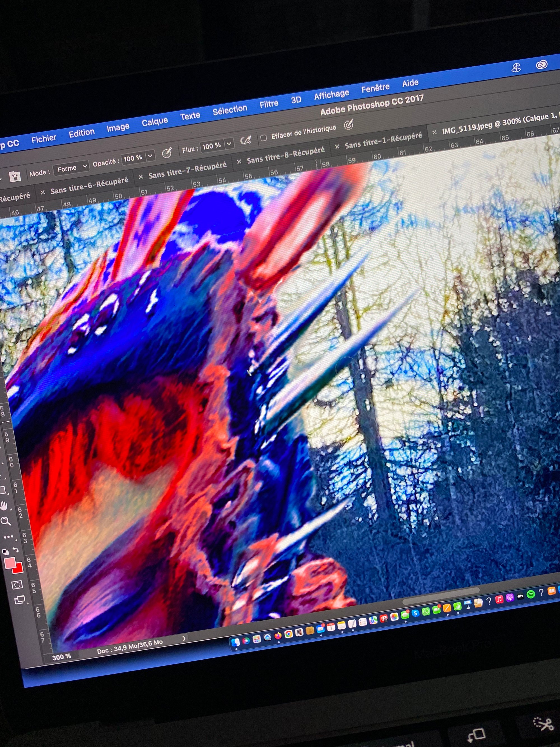Check the Effacer de l'historique checkbox
This screenshot has width=560, height=747.
coord(264,138)
